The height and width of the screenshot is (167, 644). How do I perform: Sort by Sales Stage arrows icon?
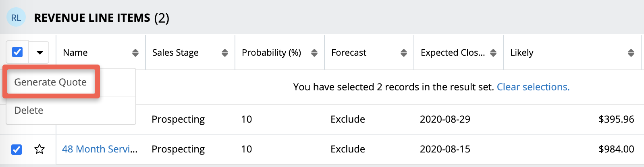click(225, 53)
